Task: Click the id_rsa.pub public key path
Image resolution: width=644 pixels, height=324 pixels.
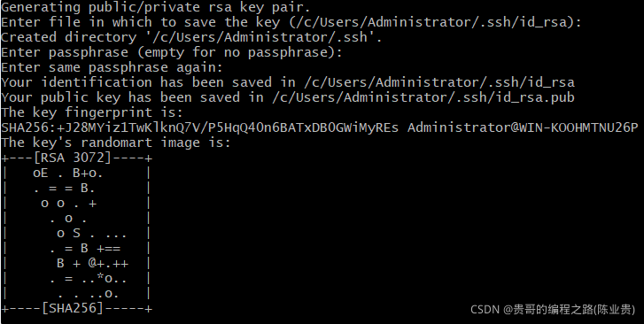Action: [x=423, y=97]
